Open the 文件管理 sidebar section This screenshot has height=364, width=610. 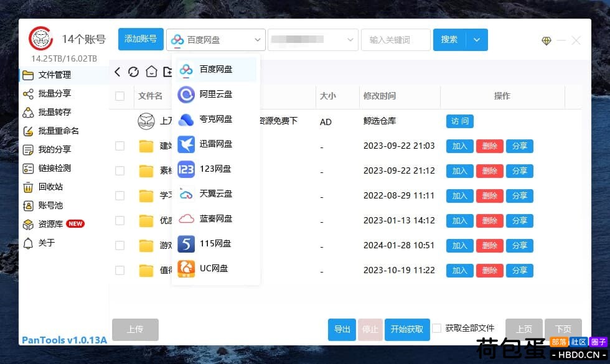(63, 75)
